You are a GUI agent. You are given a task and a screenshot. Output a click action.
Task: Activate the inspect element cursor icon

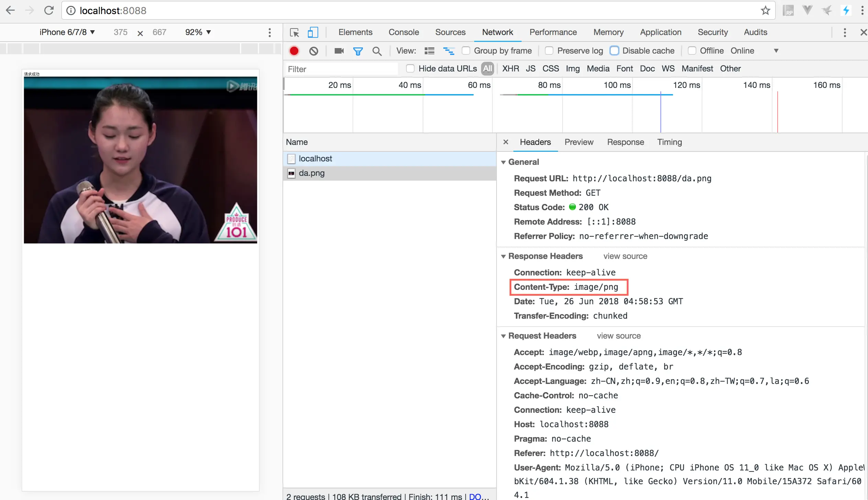click(x=294, y=32)
